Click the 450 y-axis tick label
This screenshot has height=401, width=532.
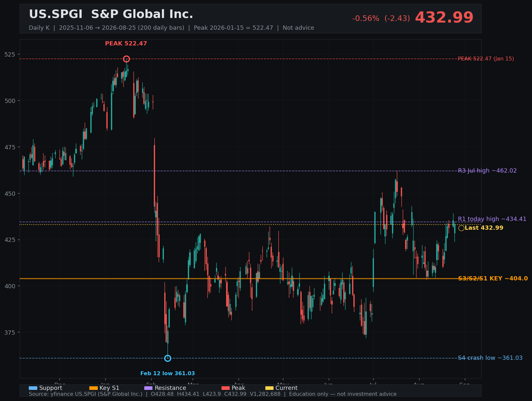[10, 193]
